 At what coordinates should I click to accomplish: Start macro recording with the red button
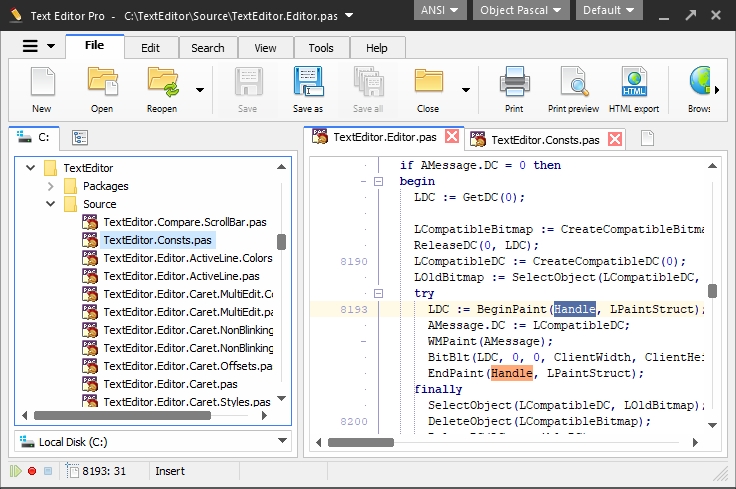(x=32, y=471)
